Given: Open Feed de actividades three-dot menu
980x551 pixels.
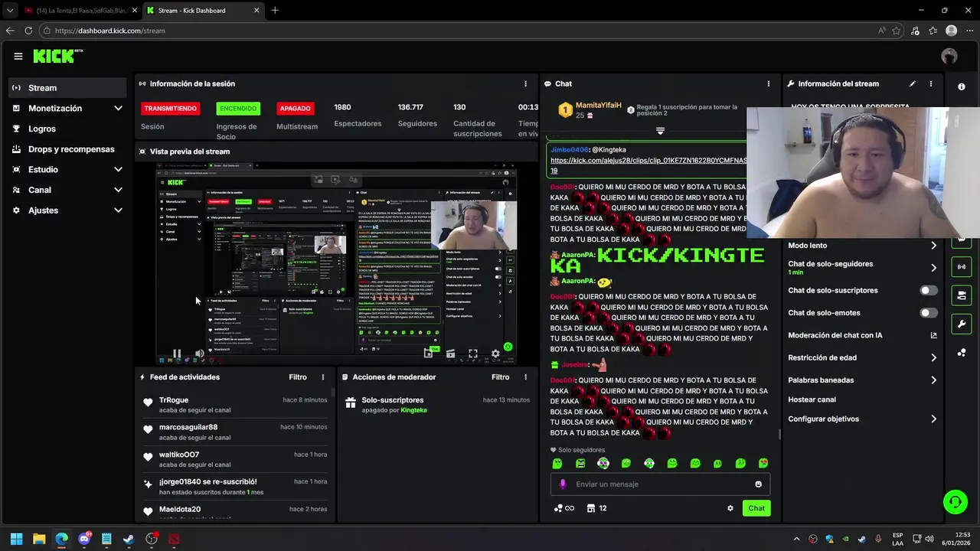Looking at the screenshot, I should click(x=323, y=377).
